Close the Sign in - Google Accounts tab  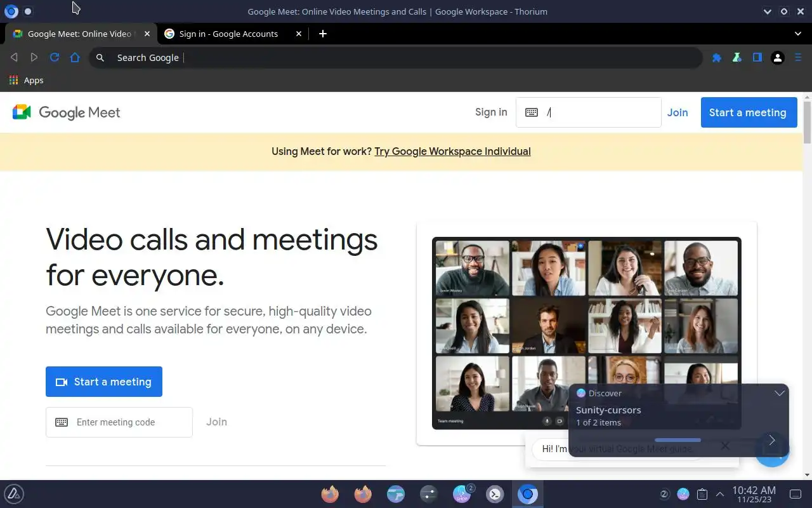coord(299,34)
